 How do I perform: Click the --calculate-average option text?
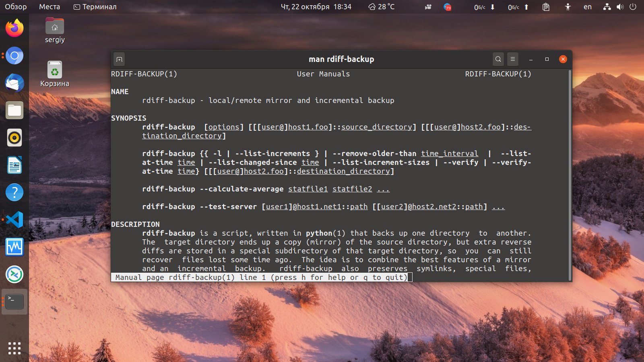242,189
